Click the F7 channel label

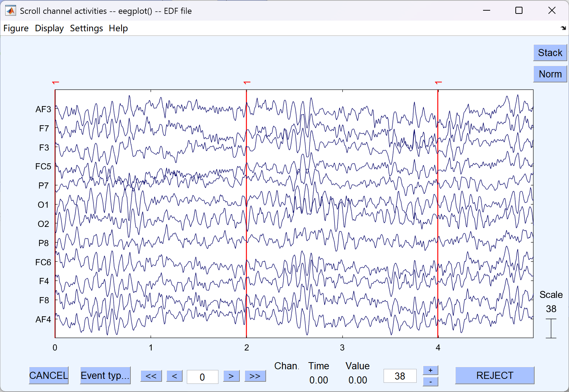[x=44, y=129]
